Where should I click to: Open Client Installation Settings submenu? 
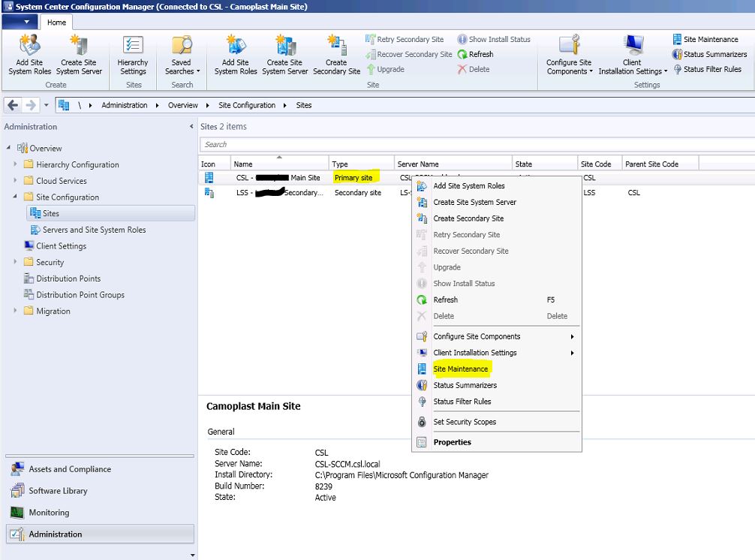pyautogui.click(x=496, y=353)
